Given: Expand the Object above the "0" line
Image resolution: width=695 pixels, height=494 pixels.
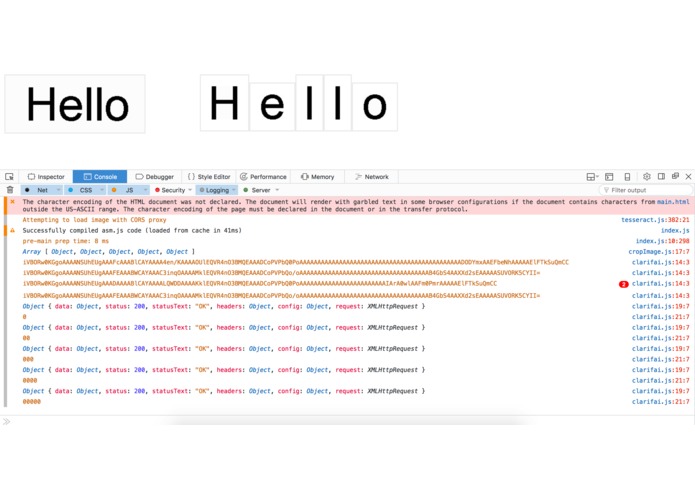Looking at the screenshot, I should [224, 306].
